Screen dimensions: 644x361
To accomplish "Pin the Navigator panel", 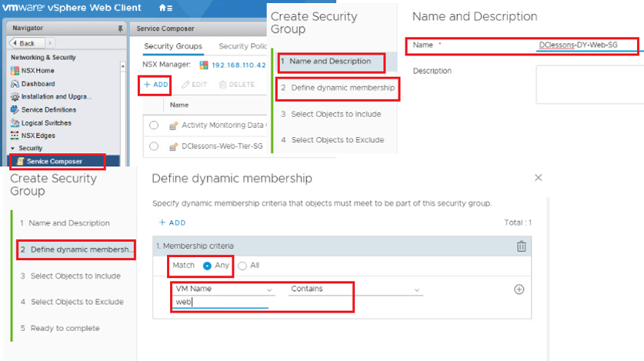I will [x=120, y=28].
